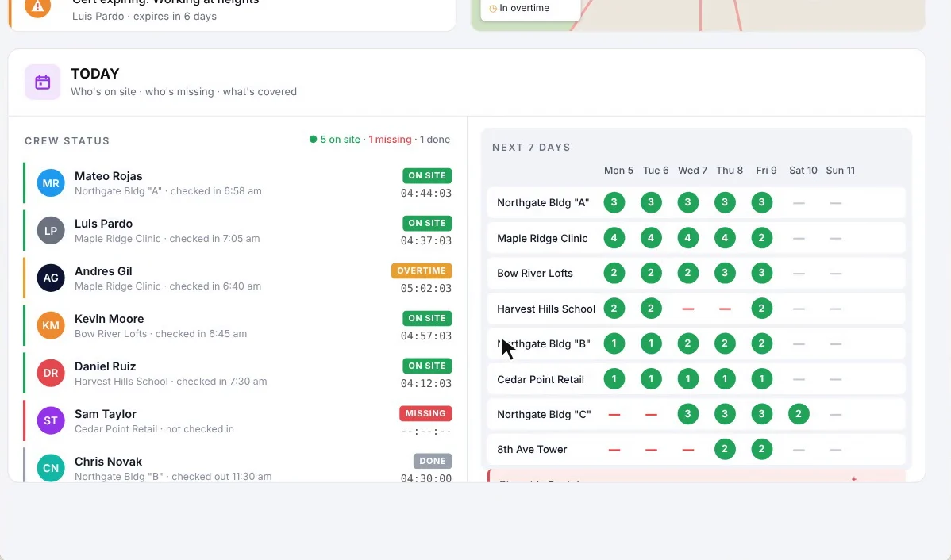
Task: Open Cedar Point Retail schedule row
Action: point(696,379)
